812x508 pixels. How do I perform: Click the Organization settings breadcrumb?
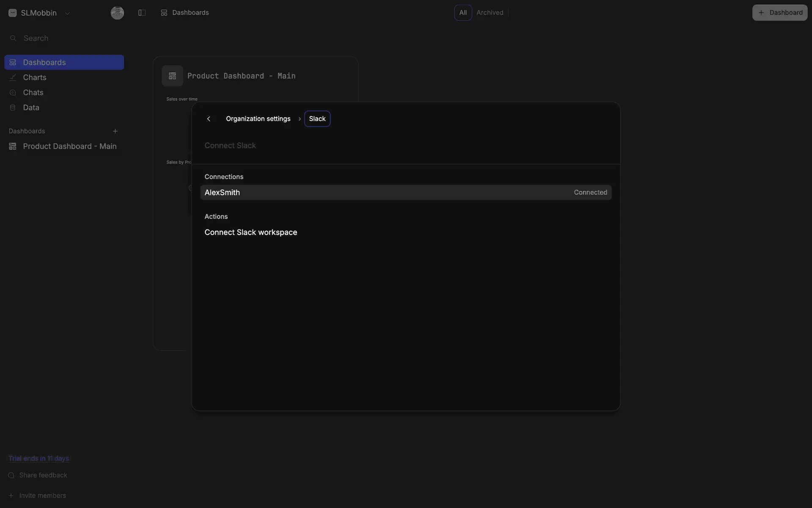pyautogui.click(x=258, y=119)
